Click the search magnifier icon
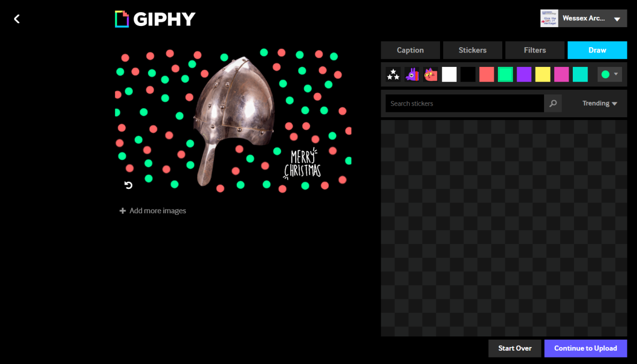The width and height of the screenshot is (637, 364). 553,103
